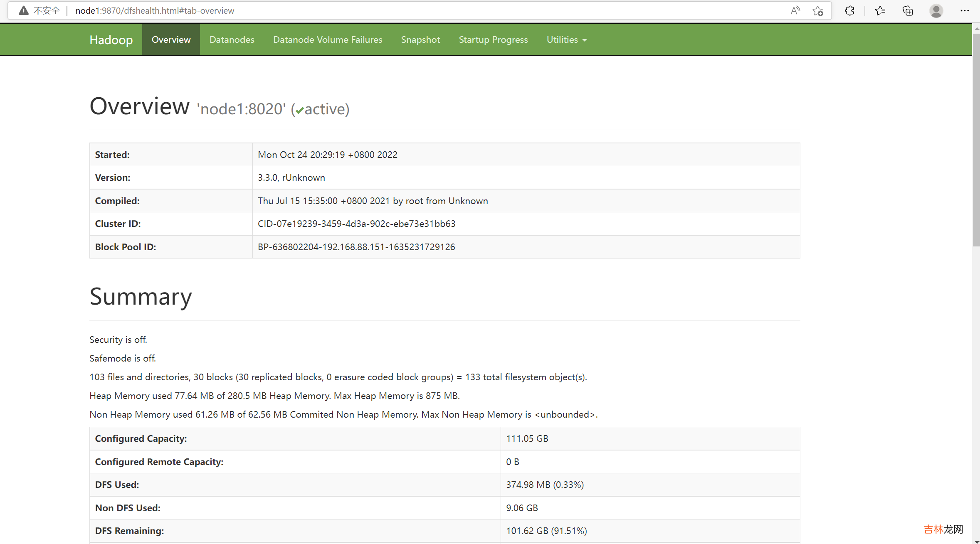
Task: Click the scrollbar up arrow
Action: [x=976, y=28]
